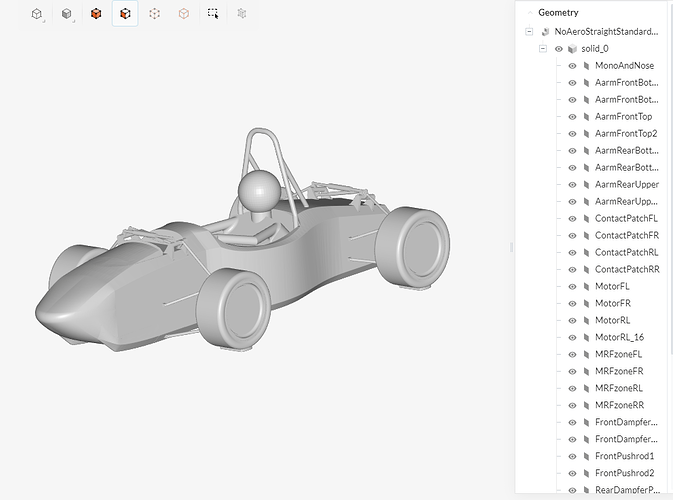Image resolution: width=673 pixels, height=500 pixels.
Task: Click the highlighted face selection cube icon
Action: [x=125, y=14]
